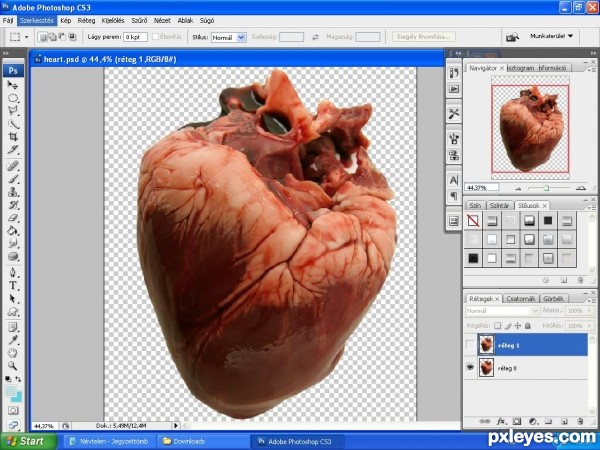Open the Átlátszóság opacity arrow
The image size is (600, 450).
(x=589, y=311)
